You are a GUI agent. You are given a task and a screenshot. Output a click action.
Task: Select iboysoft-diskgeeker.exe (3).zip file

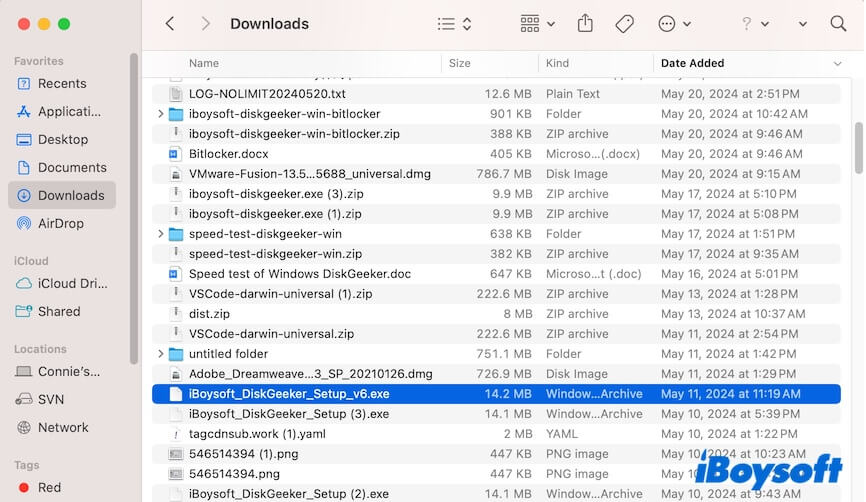(x=496, y=194)
